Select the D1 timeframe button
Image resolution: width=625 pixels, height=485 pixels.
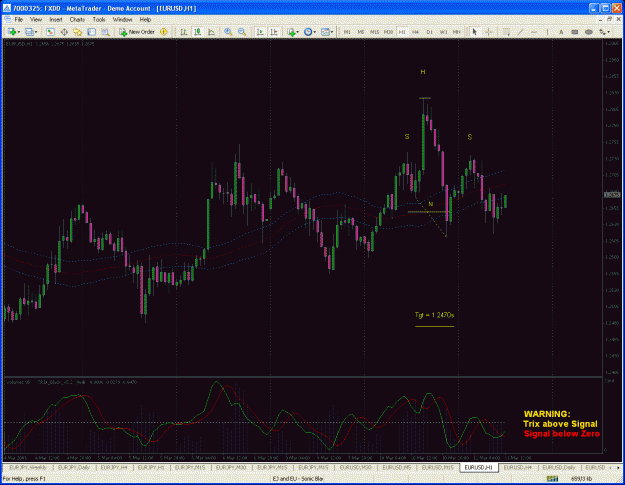tap(429, 32)
